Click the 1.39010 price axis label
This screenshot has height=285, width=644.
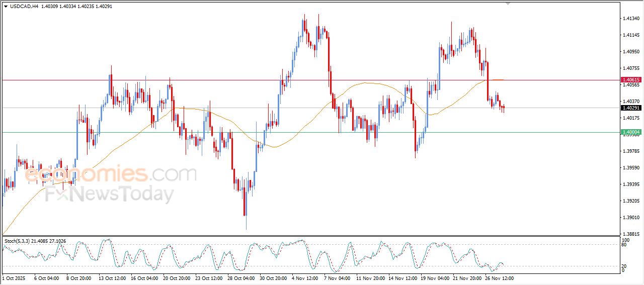[x=631, y=218]
